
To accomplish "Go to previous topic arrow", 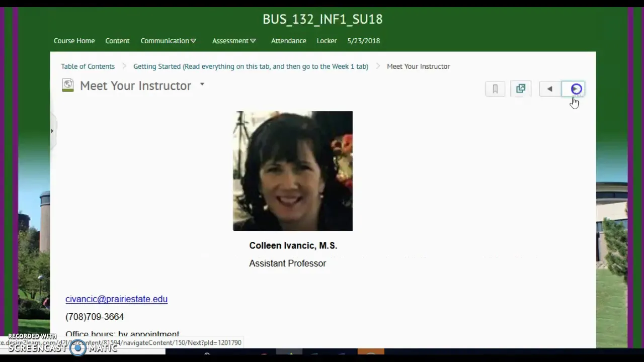I will click(x=549, y=89).
